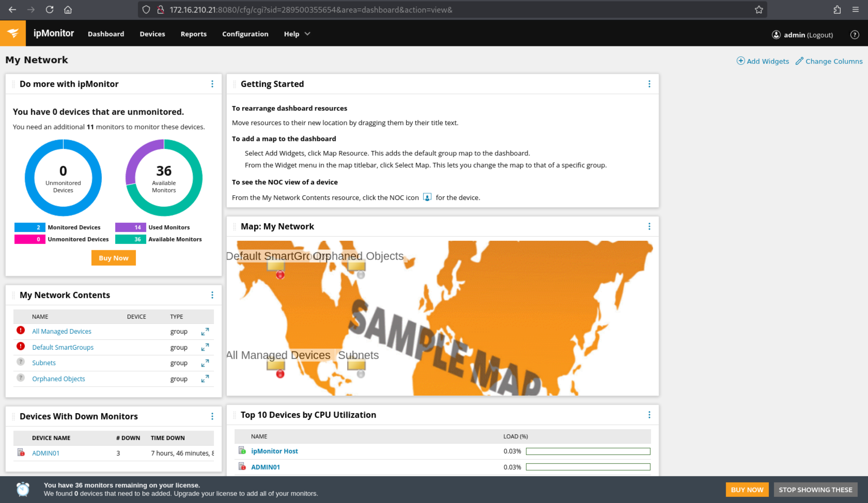
Task: Open the Default SmartGroups group link
Action: coord(63,347)
